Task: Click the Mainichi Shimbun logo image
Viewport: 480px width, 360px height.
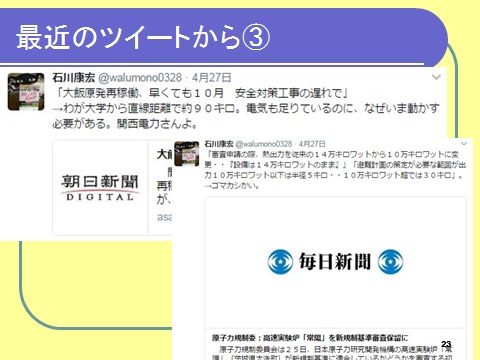Action: pos(335,262)
